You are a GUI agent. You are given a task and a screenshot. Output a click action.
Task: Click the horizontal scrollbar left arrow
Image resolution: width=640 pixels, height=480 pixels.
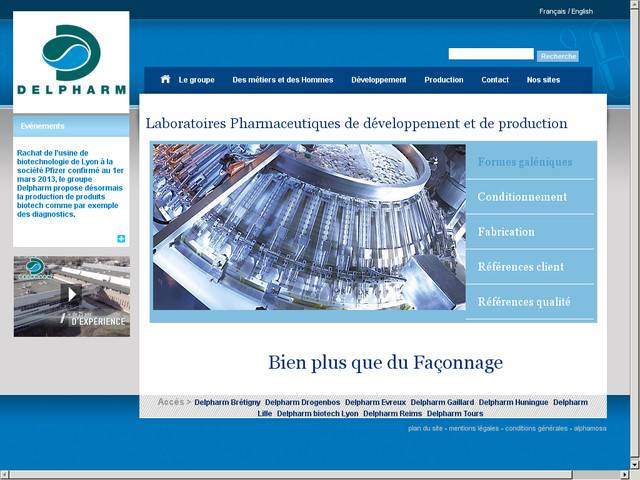tap(4, 475)
